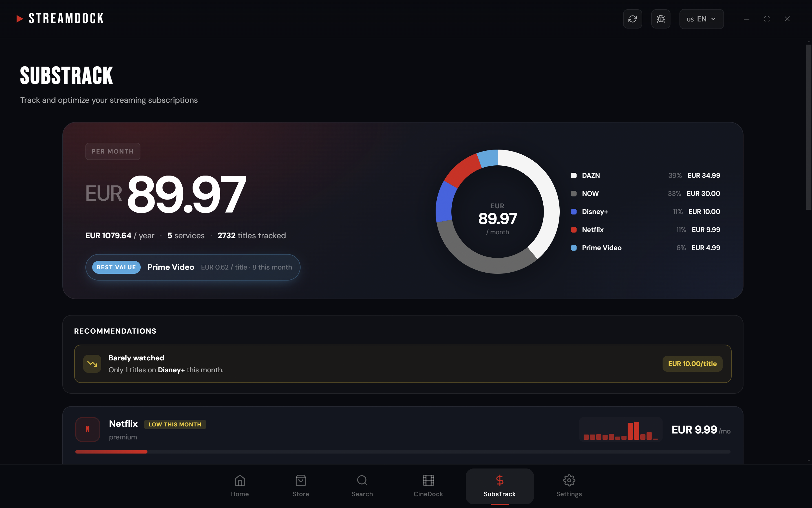Image resolution: width=812 pixels, height=508 pixels.
Task: Click the Prime Video legend label
Action: click(x=602, y=248)
